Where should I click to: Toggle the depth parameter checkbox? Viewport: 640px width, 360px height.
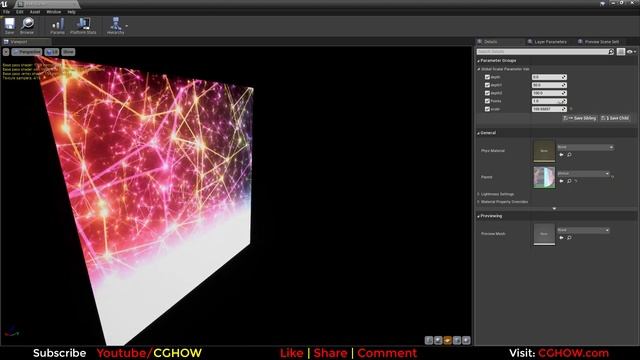(x=487, y=77)
